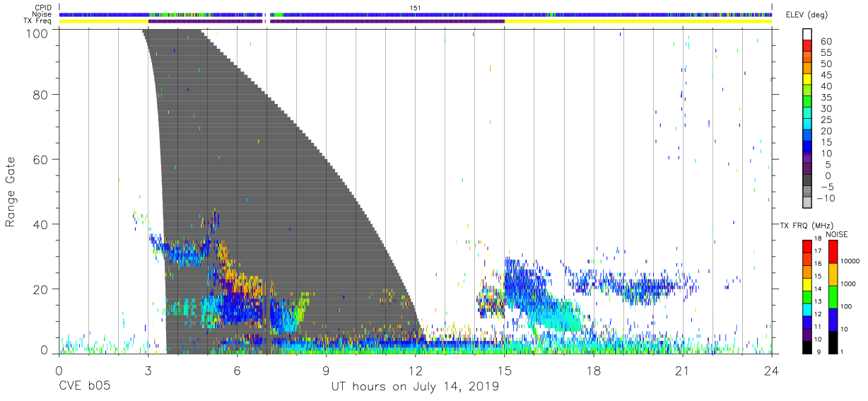Viewport: 868px width, 401px height.
Task: Click hour 12 on the time axis
Action: pos(415,371)
